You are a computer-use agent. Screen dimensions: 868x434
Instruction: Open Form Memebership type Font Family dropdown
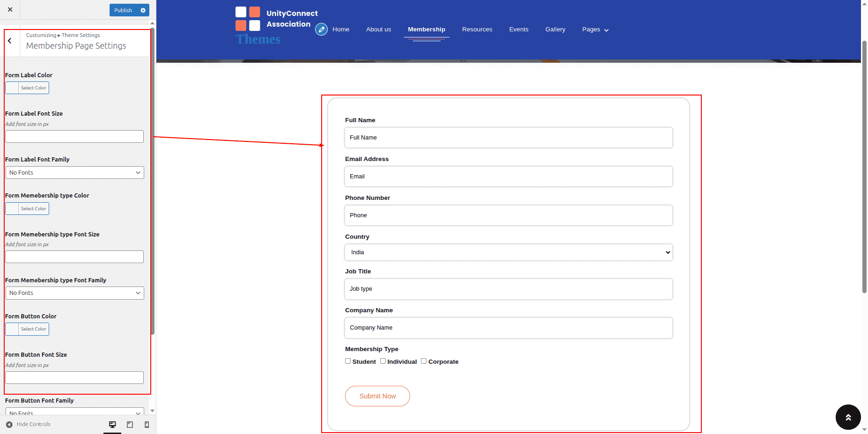click(74, 293)
